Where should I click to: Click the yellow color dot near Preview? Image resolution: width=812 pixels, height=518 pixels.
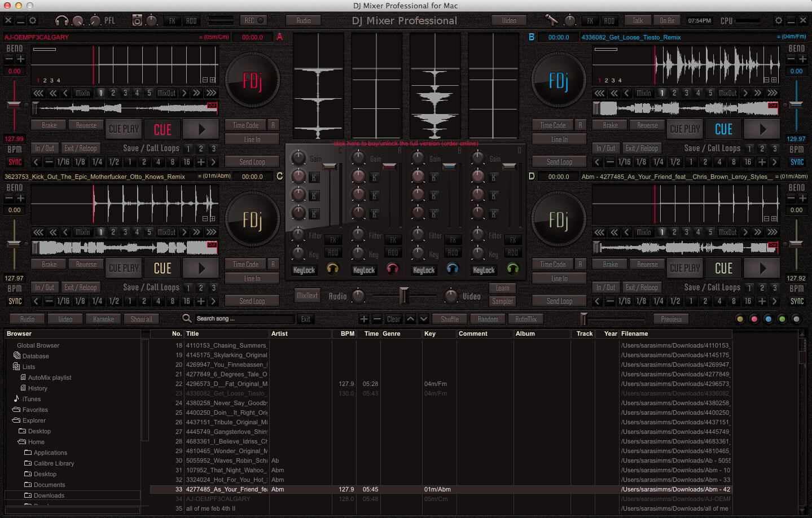[x=740, y=319]
